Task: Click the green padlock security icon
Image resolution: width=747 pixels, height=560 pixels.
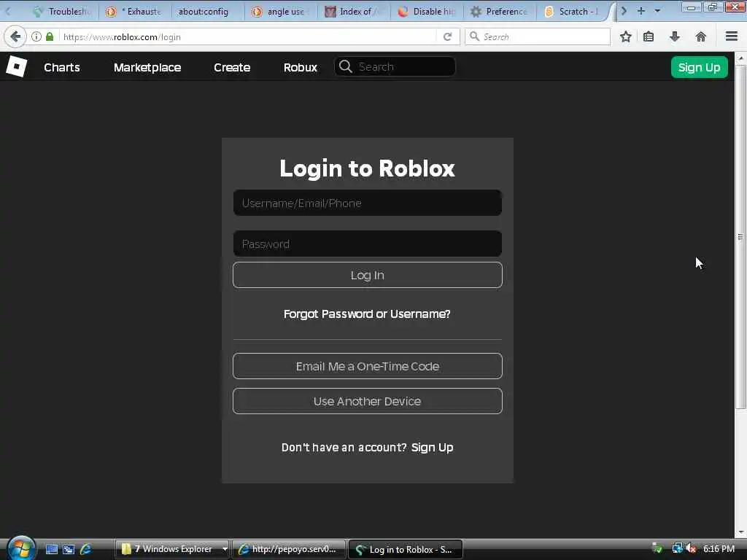Action: pos(50,36)
